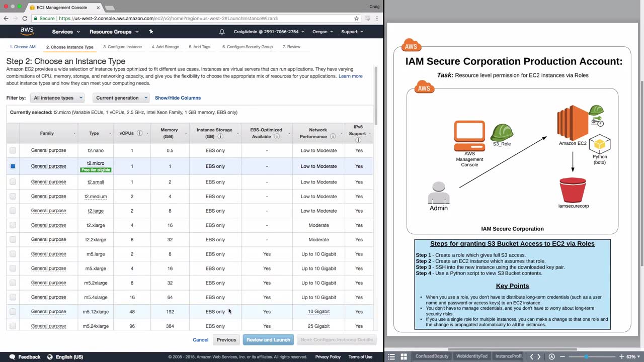Viewport: 644px width, 362px height.
Task: Open the Chrome three-dot menu
Action: click(x=377, y=19)
